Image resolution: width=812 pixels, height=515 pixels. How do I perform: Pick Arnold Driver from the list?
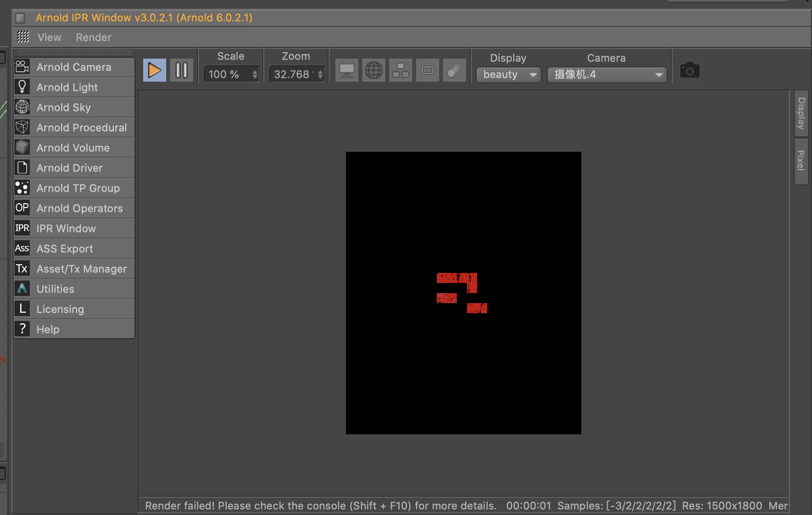74,168
